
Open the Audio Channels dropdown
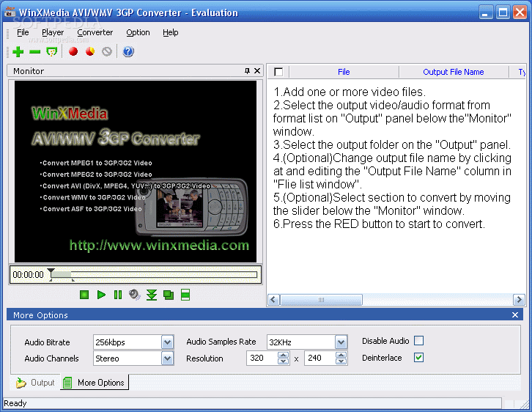[x=168, y=358]
